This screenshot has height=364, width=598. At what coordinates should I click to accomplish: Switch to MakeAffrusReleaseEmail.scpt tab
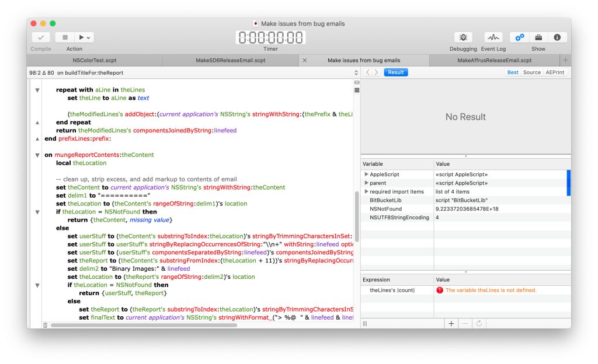pyautogui.click(x=494, y=60)
